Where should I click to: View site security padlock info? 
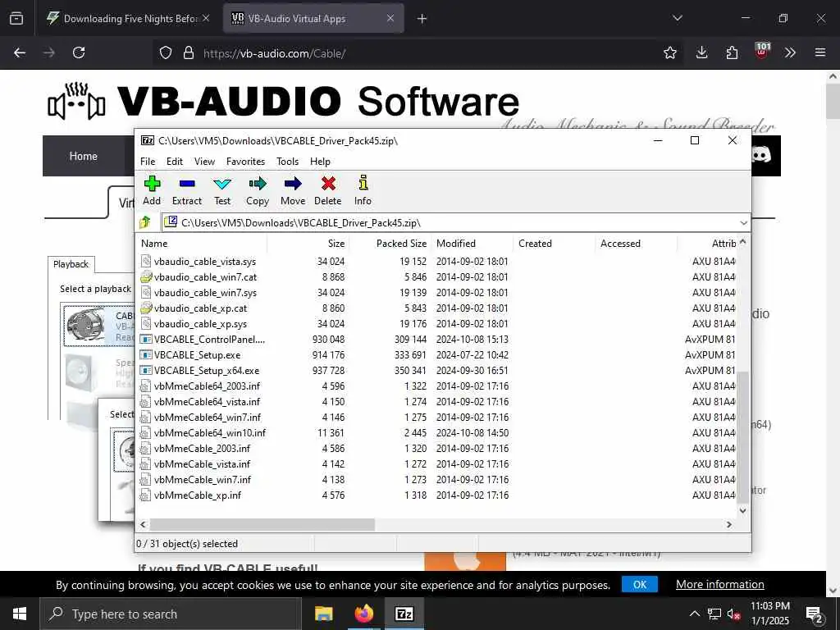tap(189, 53)
